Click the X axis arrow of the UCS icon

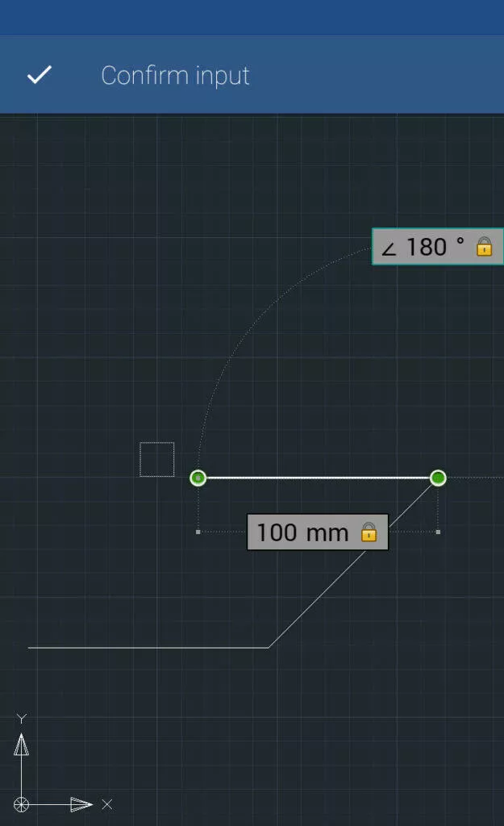(81, 804)
